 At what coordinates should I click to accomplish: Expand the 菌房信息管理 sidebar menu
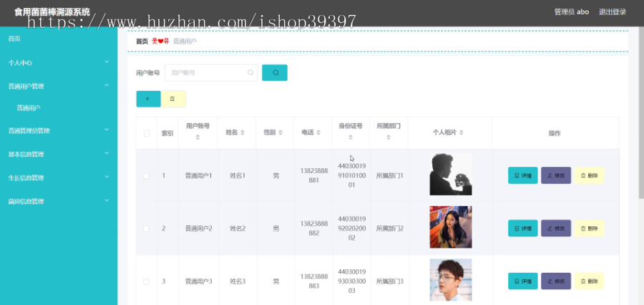pos(59,201)
